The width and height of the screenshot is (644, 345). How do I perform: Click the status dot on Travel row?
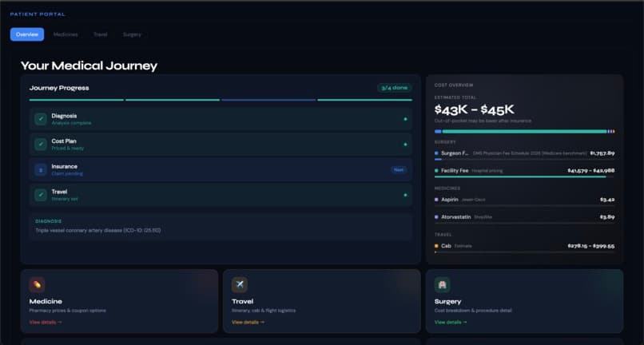coord(405,195)
